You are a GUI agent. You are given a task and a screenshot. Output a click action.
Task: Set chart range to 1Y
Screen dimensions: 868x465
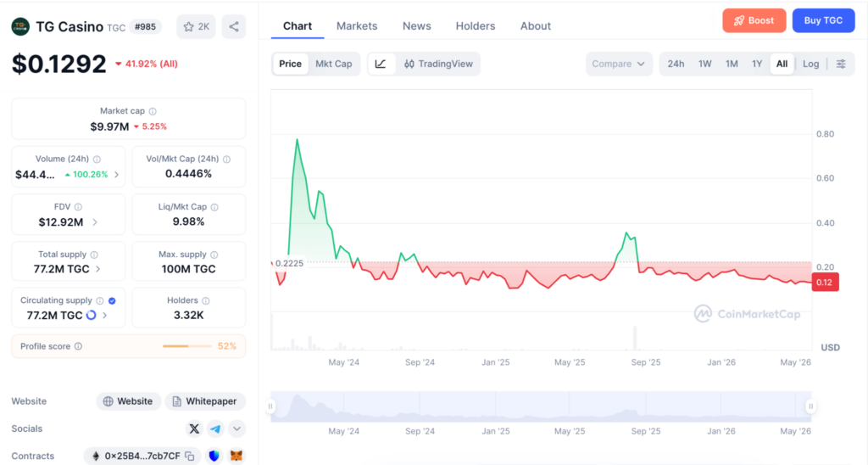(757, 64)
